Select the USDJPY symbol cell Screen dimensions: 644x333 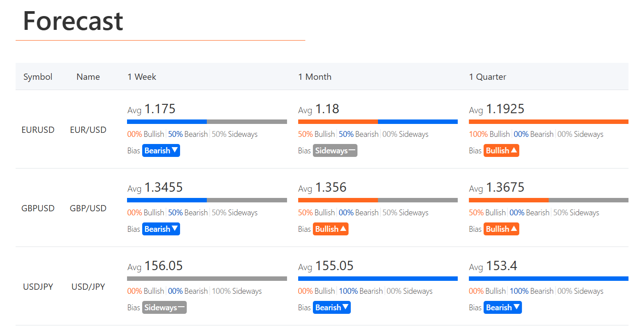(x=38, y=287)
